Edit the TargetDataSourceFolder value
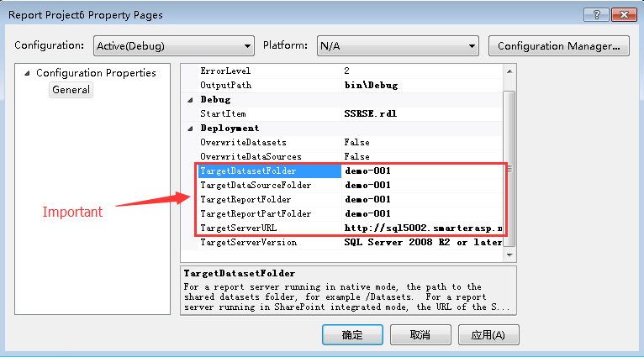The height and width of the screenshot is (357, 644). (420, 185)
